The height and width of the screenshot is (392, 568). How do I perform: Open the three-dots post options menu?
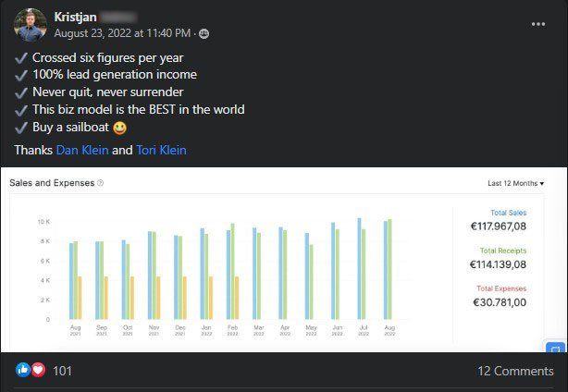tap(537, 24)
